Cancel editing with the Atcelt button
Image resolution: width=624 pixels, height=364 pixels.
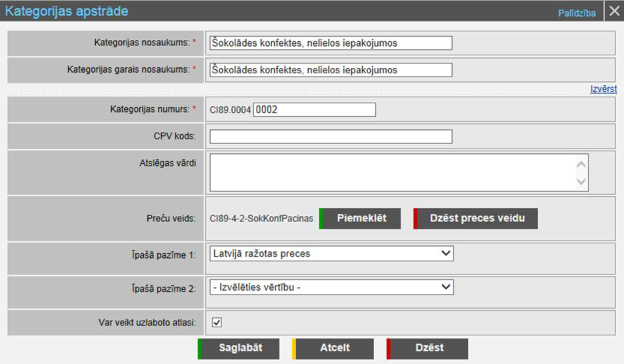point(335,348)
